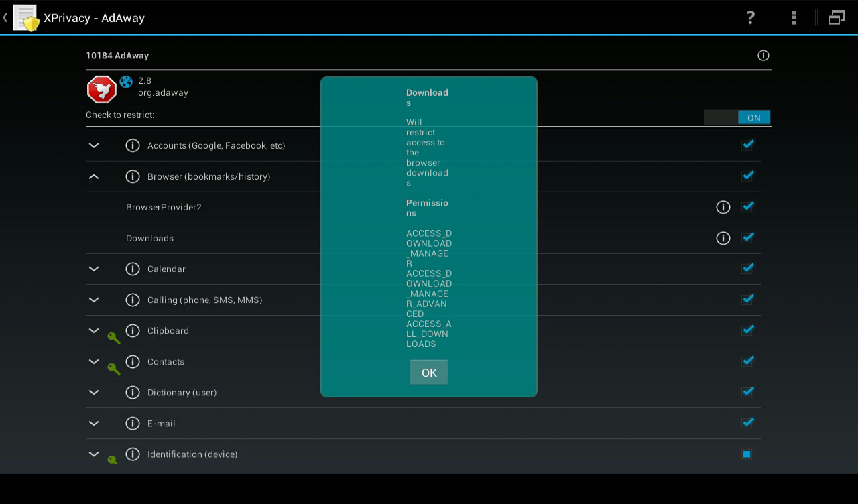
Task: Tap the org.adaway package name
Action: pos(163,93)
